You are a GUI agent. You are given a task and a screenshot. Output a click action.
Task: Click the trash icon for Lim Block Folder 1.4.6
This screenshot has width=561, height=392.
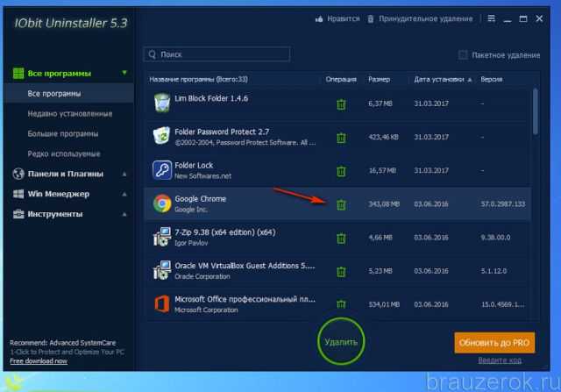341,104
